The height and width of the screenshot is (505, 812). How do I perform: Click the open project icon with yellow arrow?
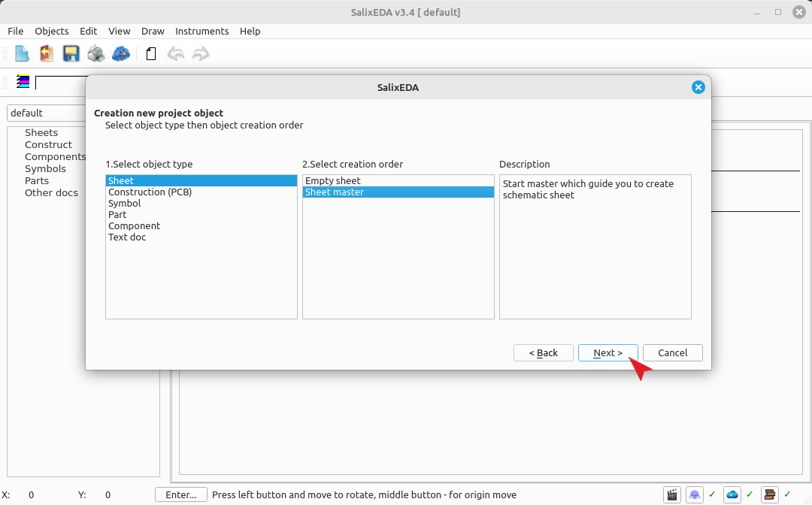coord(47,54)
